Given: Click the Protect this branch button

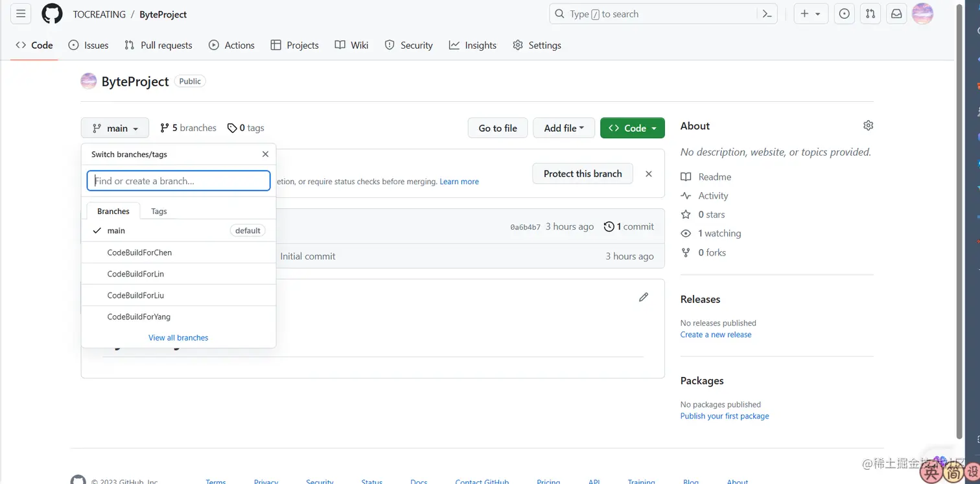Looking at the screenshot, I should pyautogui.click(x=583, y=173).
